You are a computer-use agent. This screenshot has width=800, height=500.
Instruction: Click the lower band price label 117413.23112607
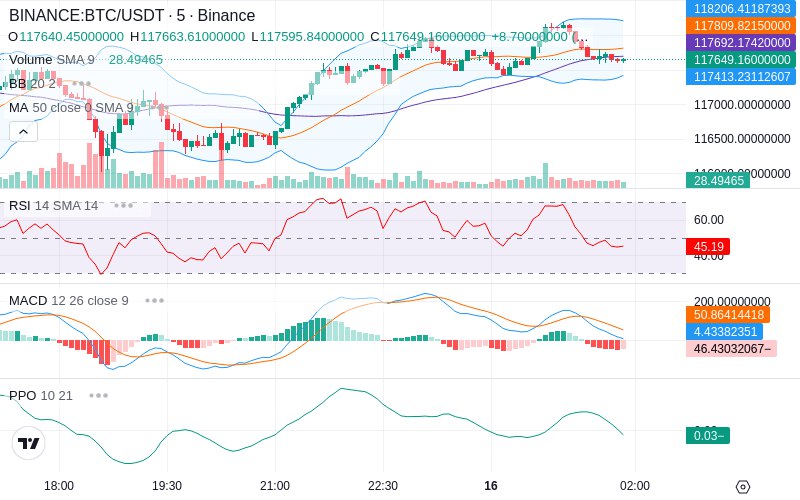(741, 77)
